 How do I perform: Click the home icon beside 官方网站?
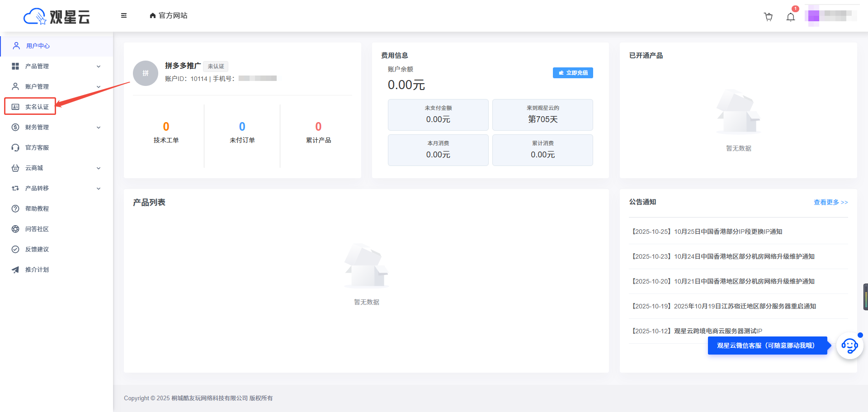pos(153,16)
